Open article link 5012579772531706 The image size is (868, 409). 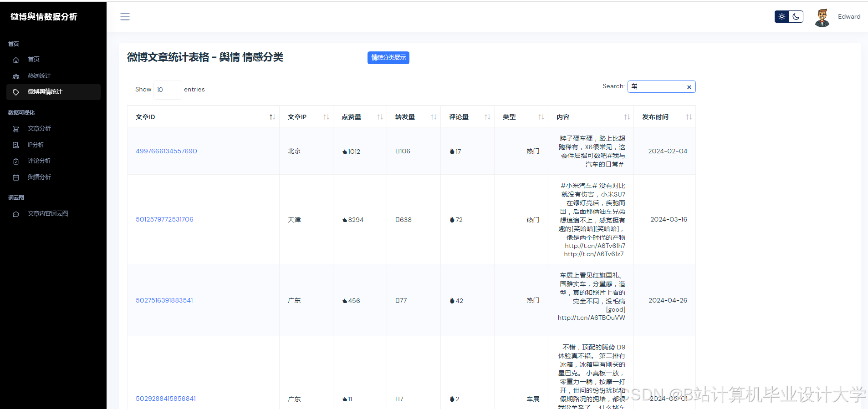click(164, 219)
